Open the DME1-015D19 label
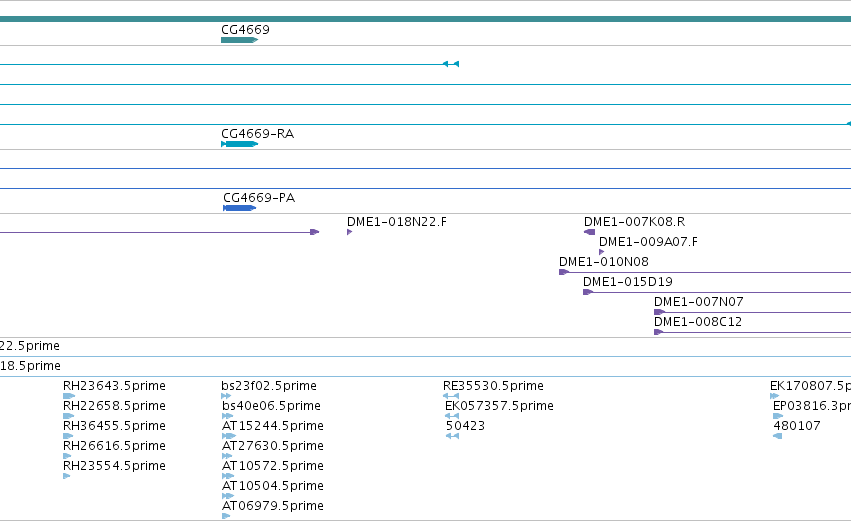Viewport: 851px width, 521px height. (x=627, y=282)
